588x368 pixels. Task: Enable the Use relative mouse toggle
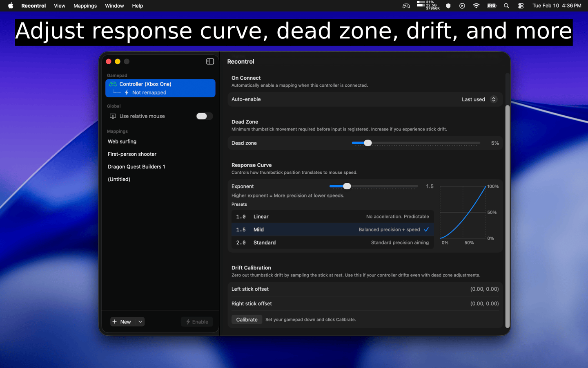[204, 116]
